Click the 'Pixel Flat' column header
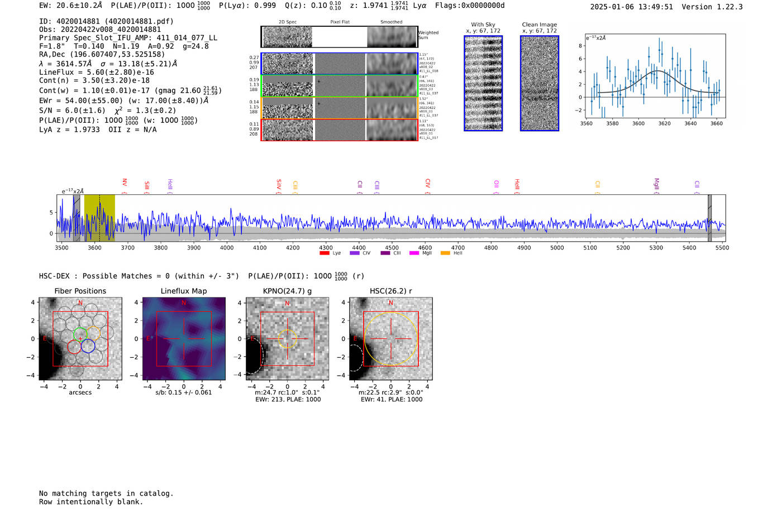 point(340,22)
